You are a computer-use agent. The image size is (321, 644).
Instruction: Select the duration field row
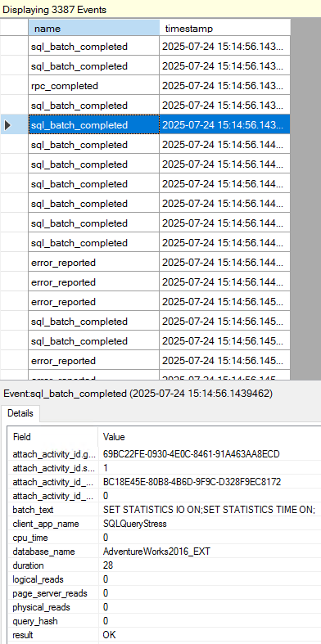pyautogui.click(x=165, y=565)
